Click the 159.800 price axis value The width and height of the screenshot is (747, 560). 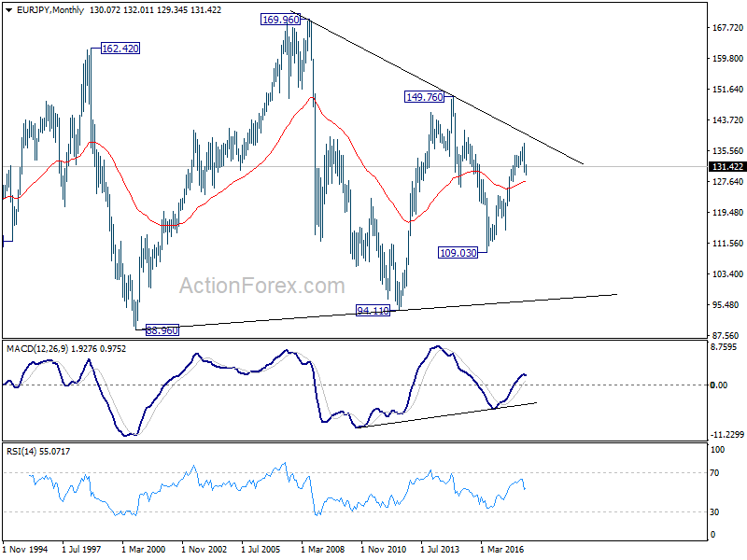pos(727,58)
